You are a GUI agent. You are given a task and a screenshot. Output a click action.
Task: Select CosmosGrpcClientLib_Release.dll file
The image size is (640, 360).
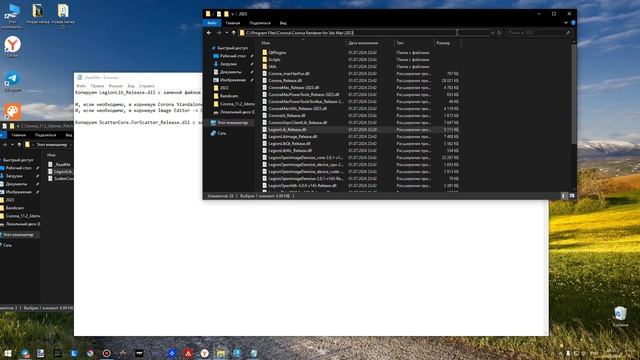tap(298, 122)
